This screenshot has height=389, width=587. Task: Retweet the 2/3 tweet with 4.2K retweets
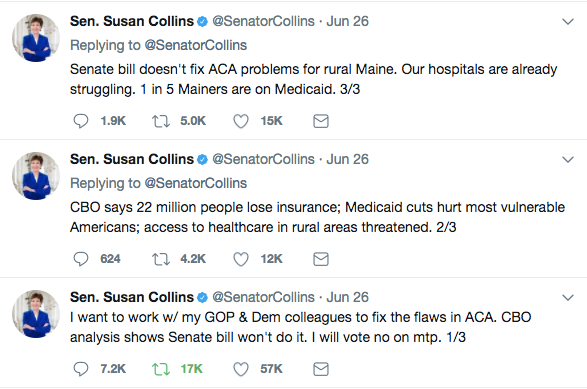(161, 259)
